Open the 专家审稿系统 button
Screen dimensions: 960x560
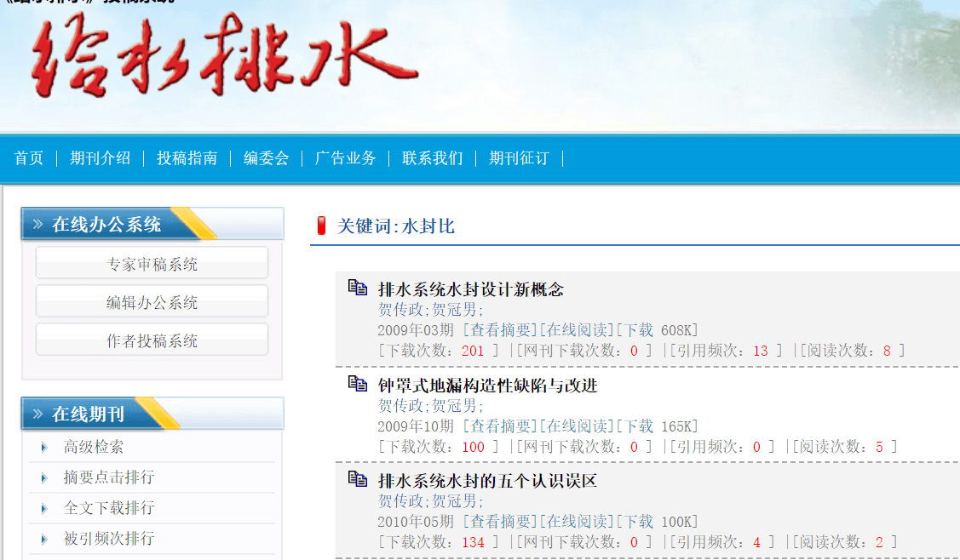[152, 264]
